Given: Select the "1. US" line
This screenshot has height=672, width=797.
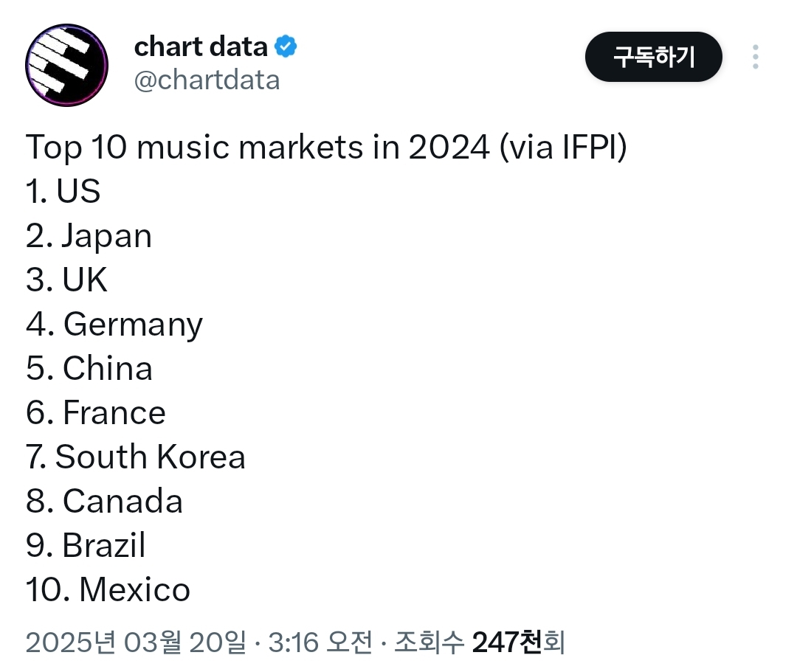Looking at the screenshot, I should (x=63, y=192).
